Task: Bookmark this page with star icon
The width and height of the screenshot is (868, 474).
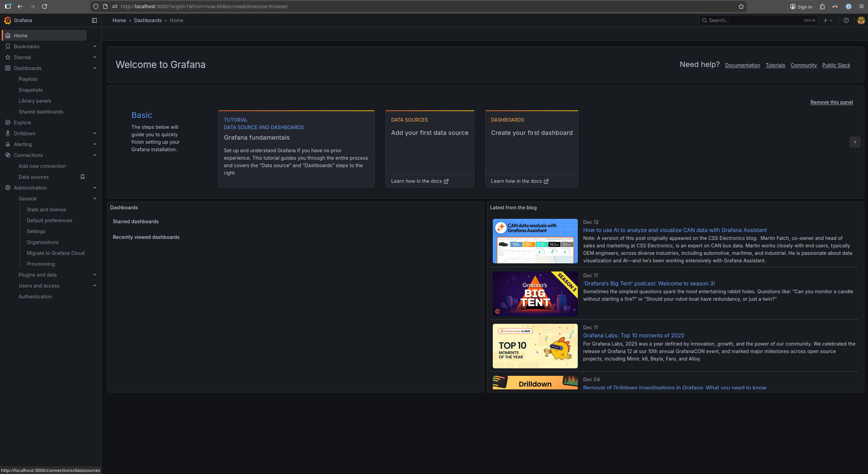Action: 741,6
